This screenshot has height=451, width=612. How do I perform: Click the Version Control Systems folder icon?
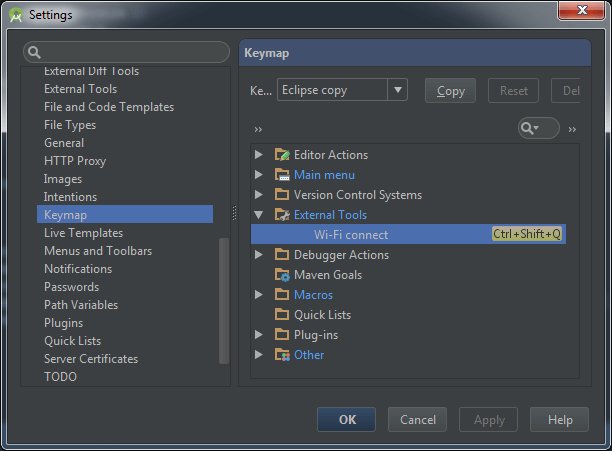(x=282, y=194)
